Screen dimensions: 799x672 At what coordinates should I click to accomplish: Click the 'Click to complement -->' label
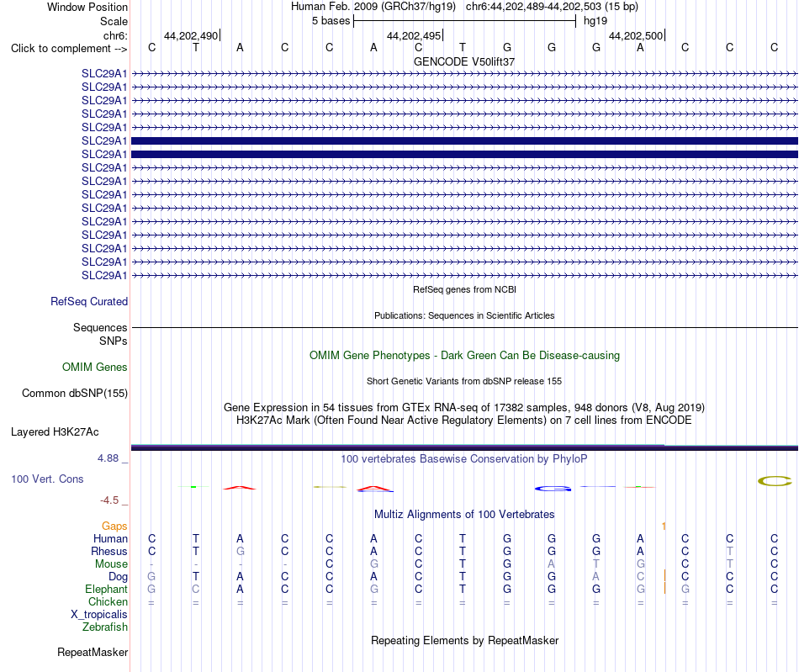(x=69, y=49)
